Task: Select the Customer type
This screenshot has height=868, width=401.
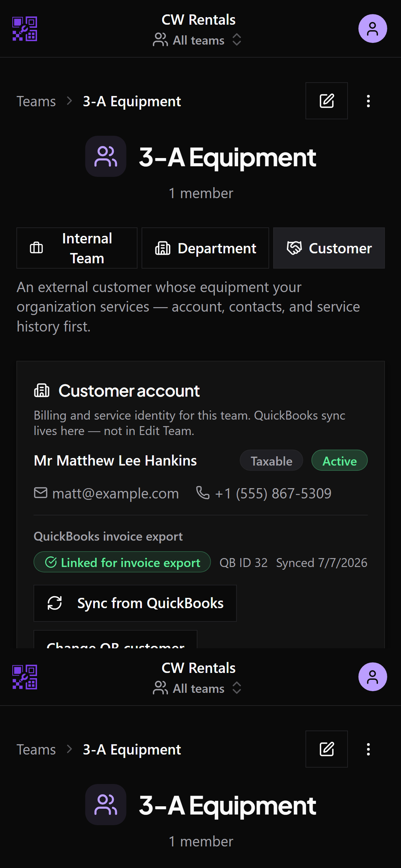Action: 329,248
